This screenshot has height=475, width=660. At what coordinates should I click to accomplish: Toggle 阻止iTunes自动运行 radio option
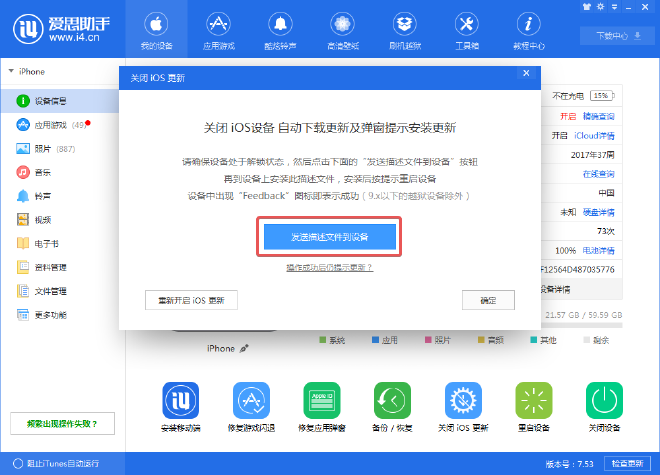[18, 464]
